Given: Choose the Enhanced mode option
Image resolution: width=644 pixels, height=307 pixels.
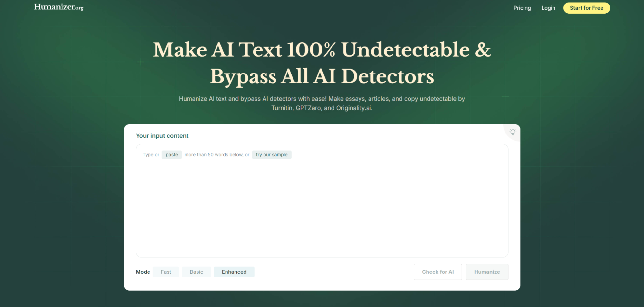Looking at the screenshot, I should click(234, 272).
